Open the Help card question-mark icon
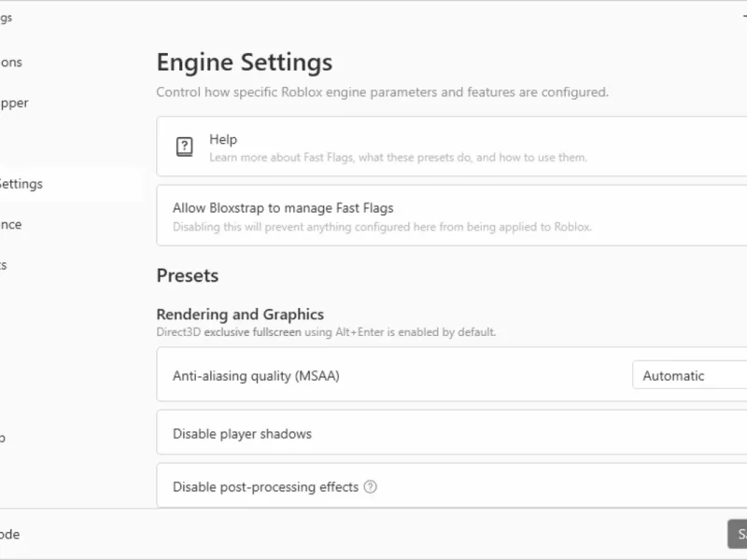Image resolution: width=747 pixels, height=560 pixels. pyautogui.click(x=184, y=147)
